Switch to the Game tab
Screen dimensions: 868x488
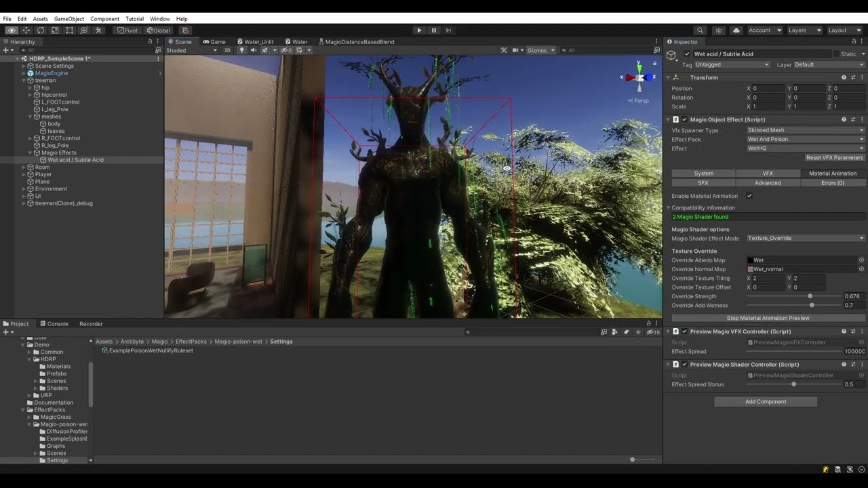tap(214, 42)
